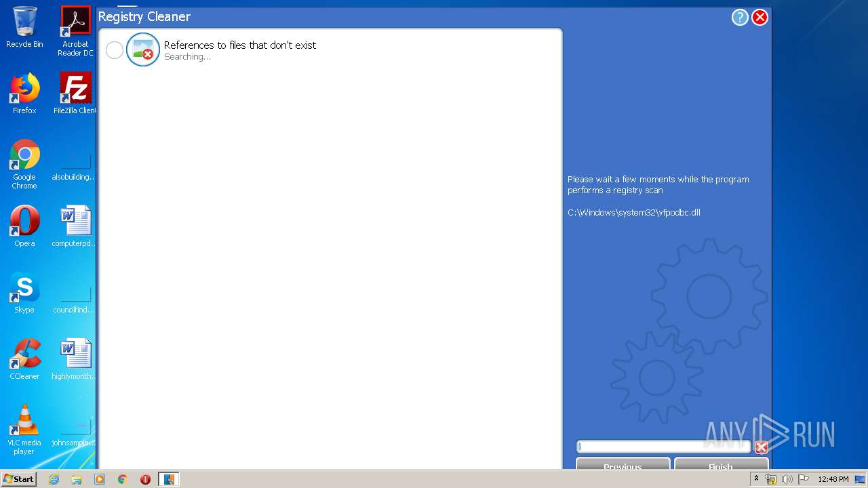Click the scanned file path vfpodbc.dll
This screenshot has width=868, height=488.
(634, 212)
